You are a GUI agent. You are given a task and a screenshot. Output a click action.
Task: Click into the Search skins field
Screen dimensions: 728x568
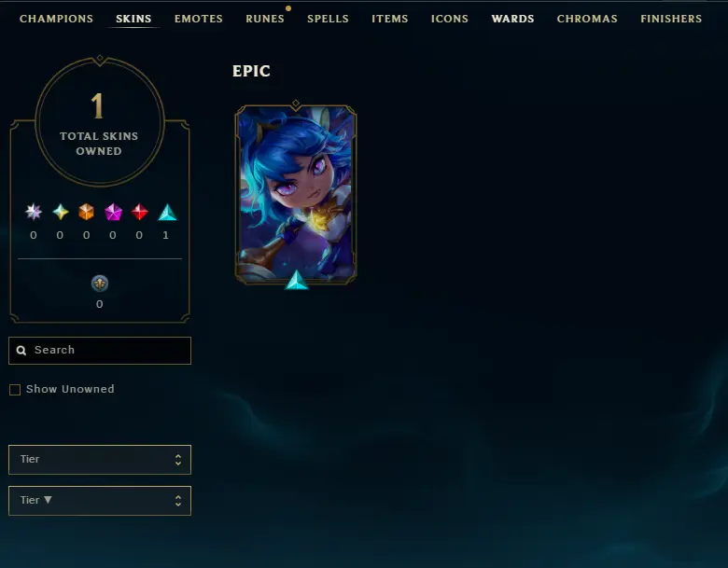100,351
